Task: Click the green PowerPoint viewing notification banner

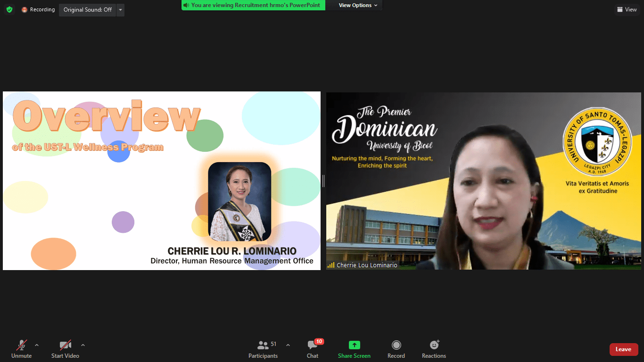Action: (x=253, y=5)
